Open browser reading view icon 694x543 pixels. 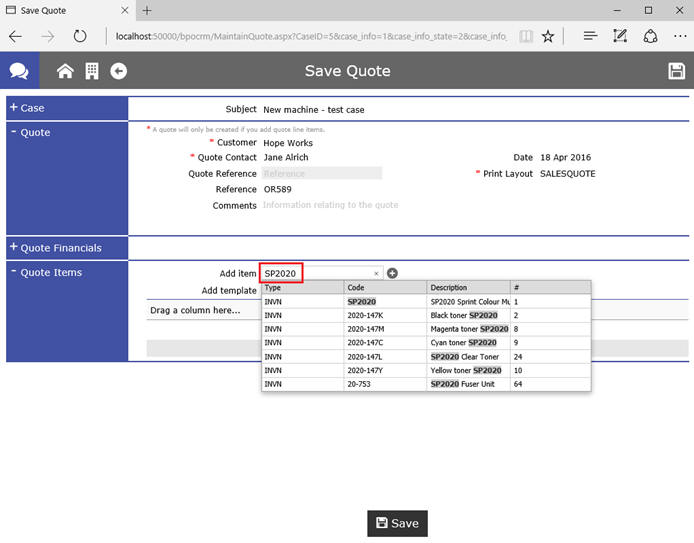(525, 36)
